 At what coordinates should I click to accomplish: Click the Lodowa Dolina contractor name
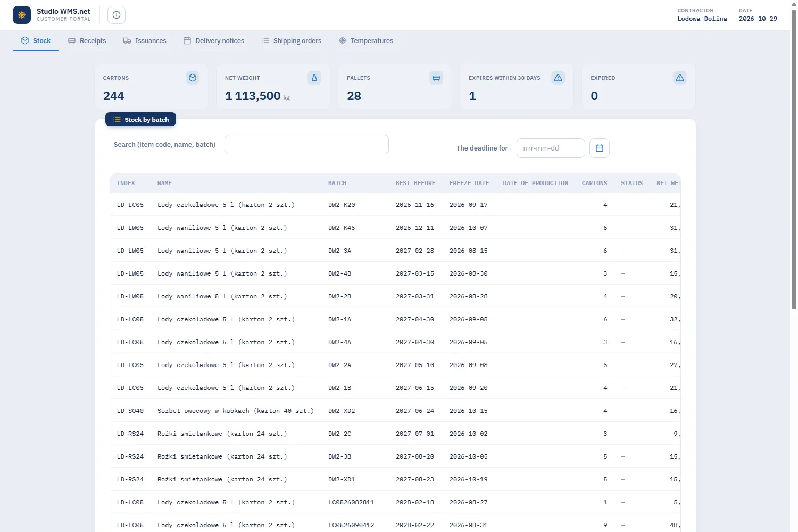point(702,19)
